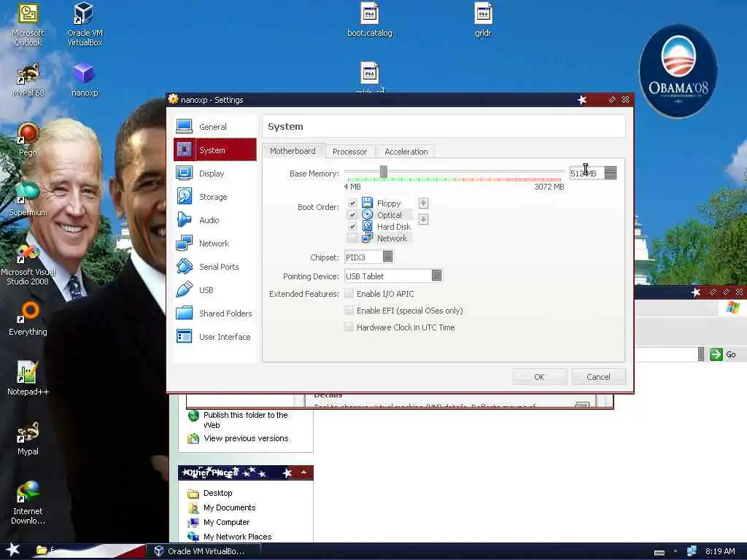The image size is (747, 560).
Task: Toggle Hardware Clock in UTC Time
Action: pos(349,327)
